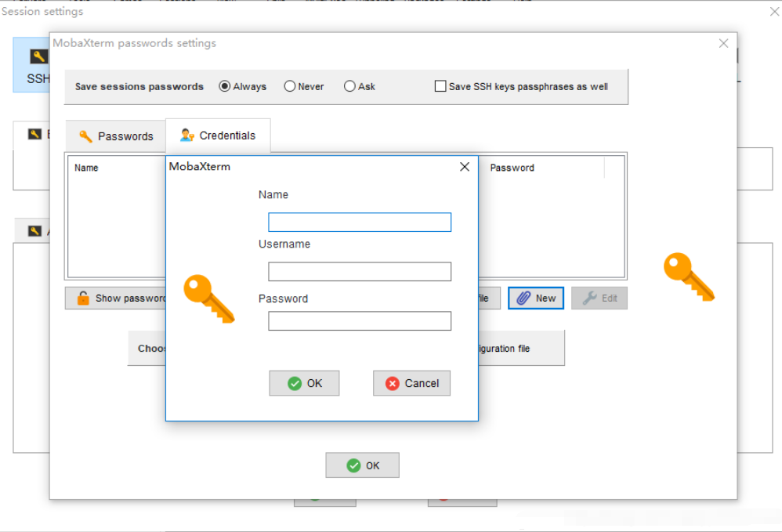The width and height of the screenshot is (782, 532).
Task: Click the user icon on Credentials tab
Action: click(187, 135)
